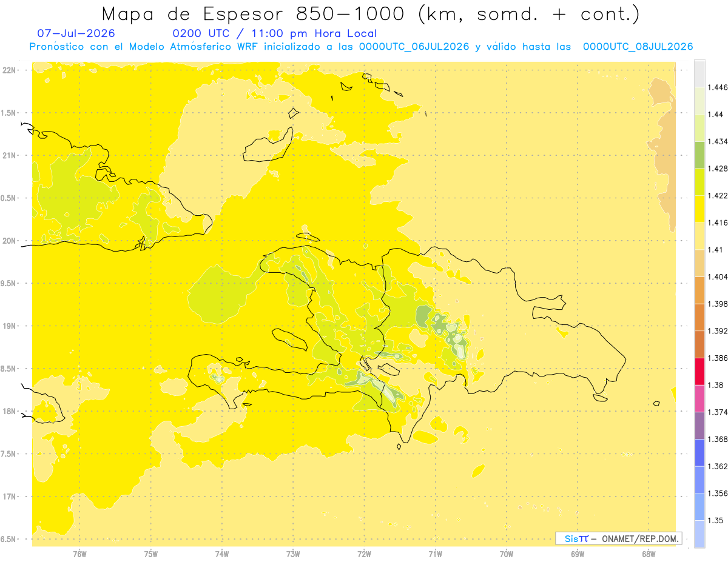Select longitude label "74W"
728x562 pixels.
pyautogui.click(x=221, y=554)
